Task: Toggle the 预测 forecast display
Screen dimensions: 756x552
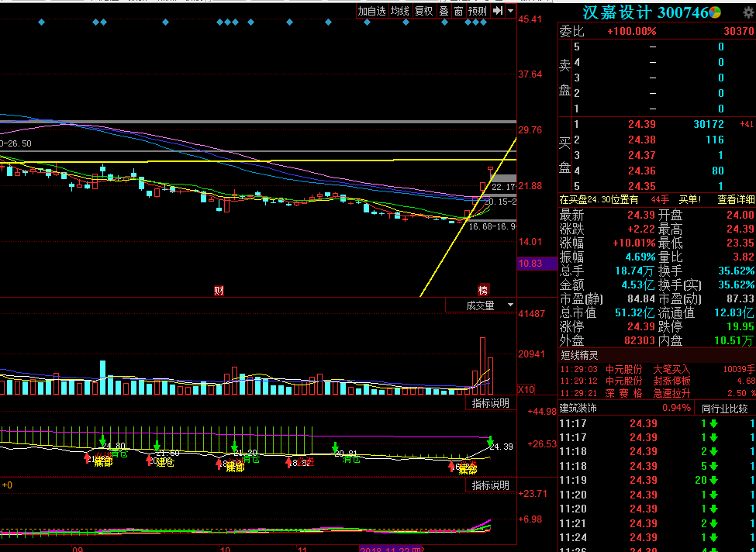Action: [x=478, y=11]
